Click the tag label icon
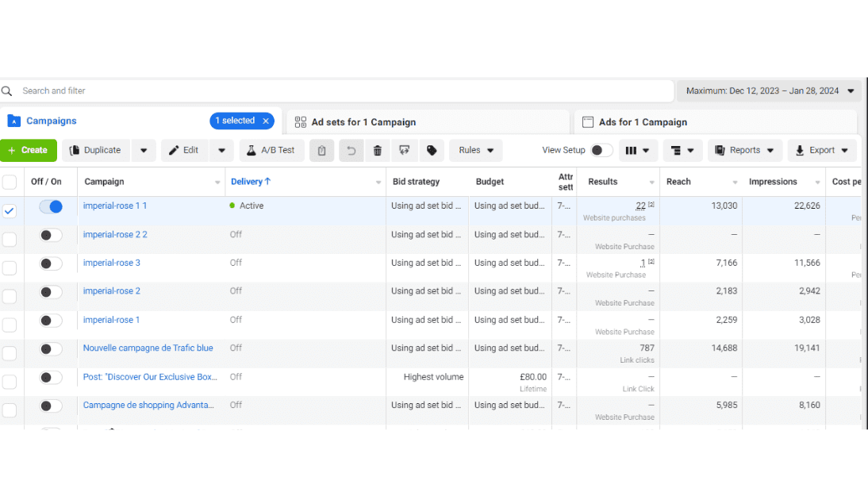This screenshot has width=868, height=496. point(431,151)
